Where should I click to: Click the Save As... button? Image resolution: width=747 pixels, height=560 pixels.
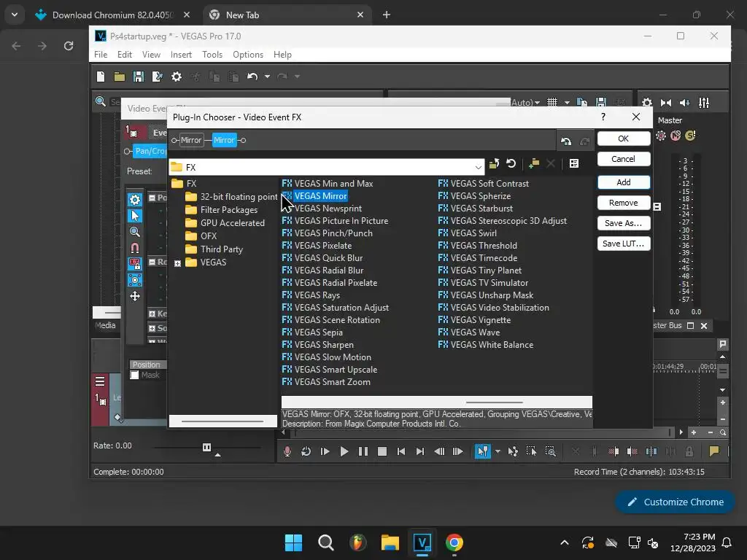623,223
